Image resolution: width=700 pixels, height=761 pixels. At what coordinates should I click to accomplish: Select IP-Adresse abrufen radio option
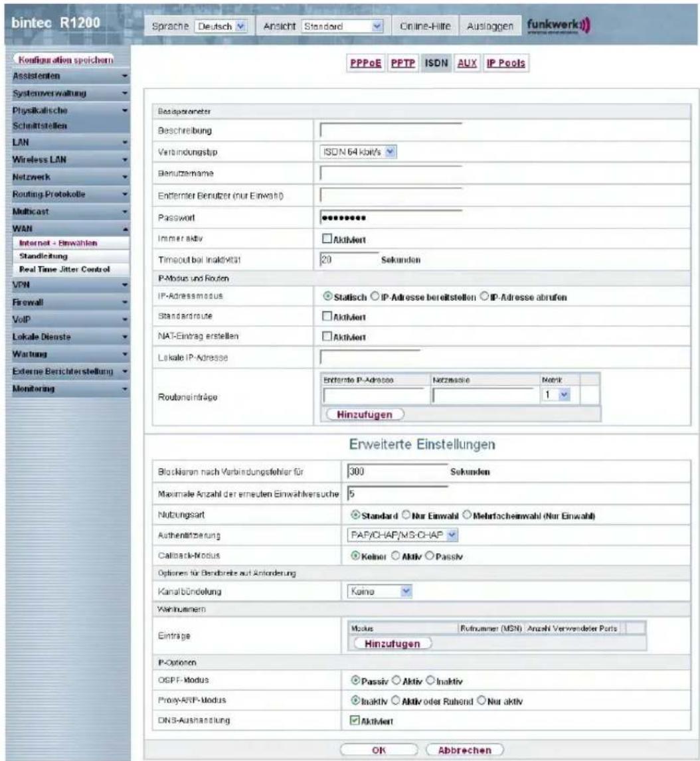coord(484,296)
